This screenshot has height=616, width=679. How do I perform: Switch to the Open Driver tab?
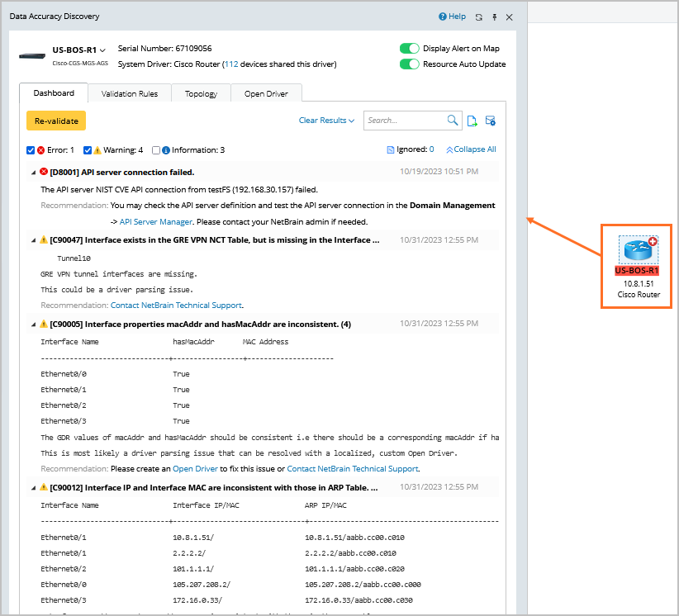(x=266, y=93)
